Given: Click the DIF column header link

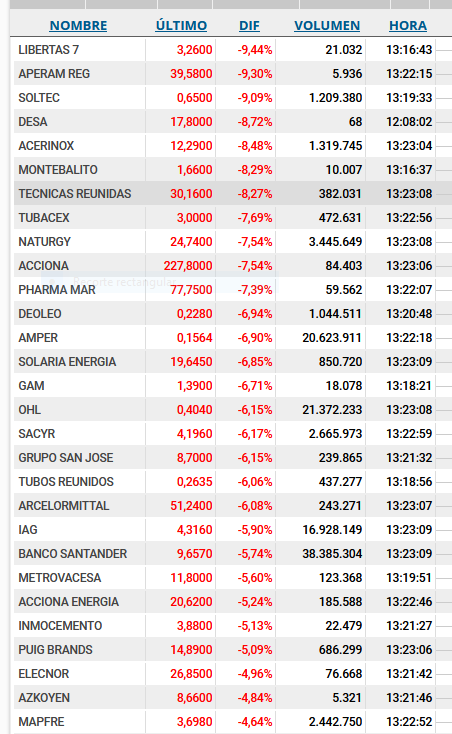Looking at the screenshot, I should 249,26.
